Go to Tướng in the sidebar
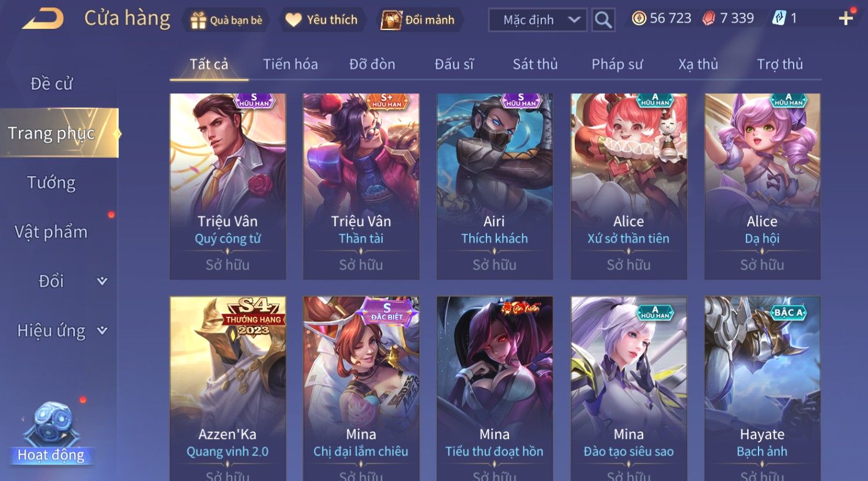 51,183
